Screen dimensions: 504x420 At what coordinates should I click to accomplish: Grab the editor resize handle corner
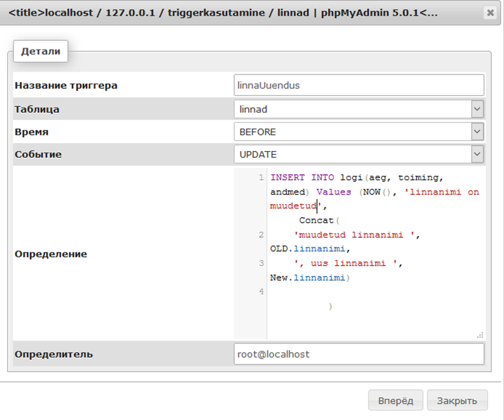tap(480, 335)
